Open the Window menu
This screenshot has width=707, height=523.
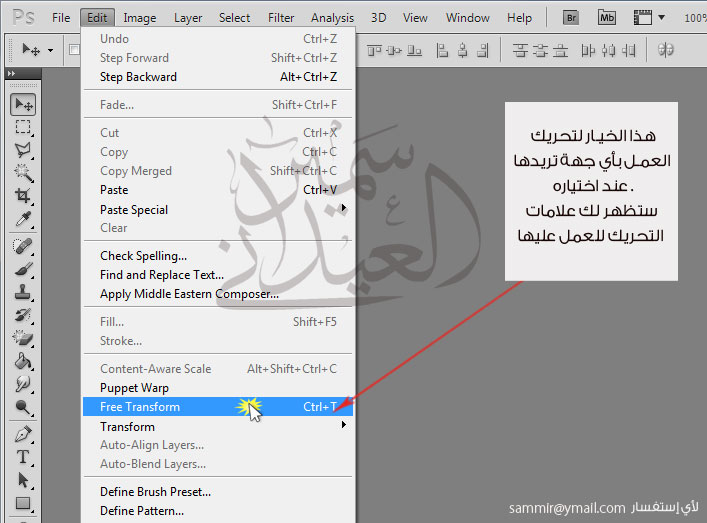(468, 18)
